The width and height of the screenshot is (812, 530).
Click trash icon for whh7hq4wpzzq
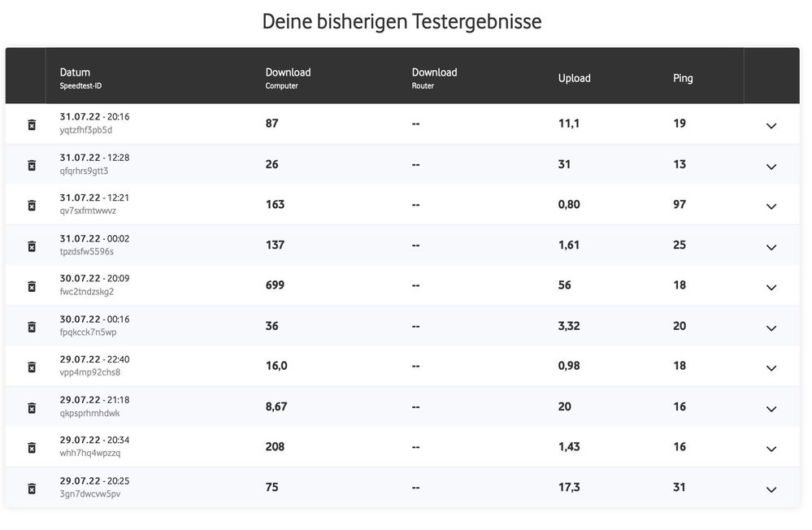click(x=32, y=448)
